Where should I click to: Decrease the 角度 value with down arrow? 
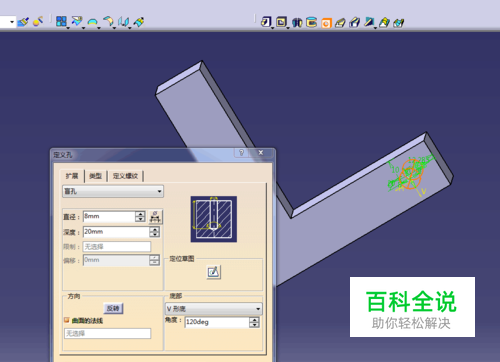(254, 325)
